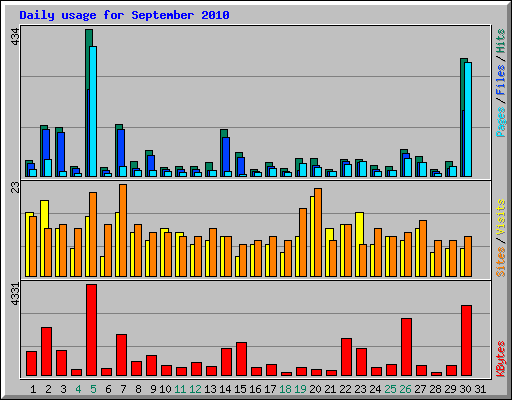Click day label '30' on the x-axis
Viewport: 512px width, 400px height.
coord(465,389)
